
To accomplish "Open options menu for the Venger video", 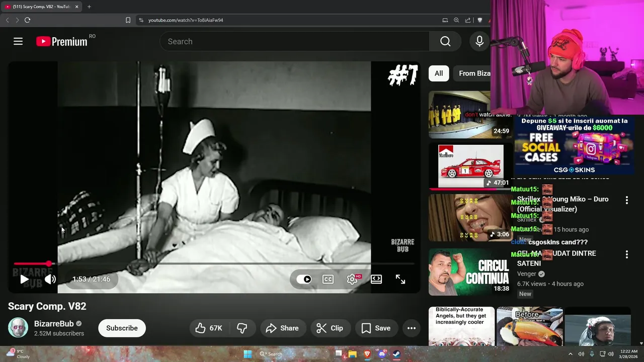I will coord(626,254).
